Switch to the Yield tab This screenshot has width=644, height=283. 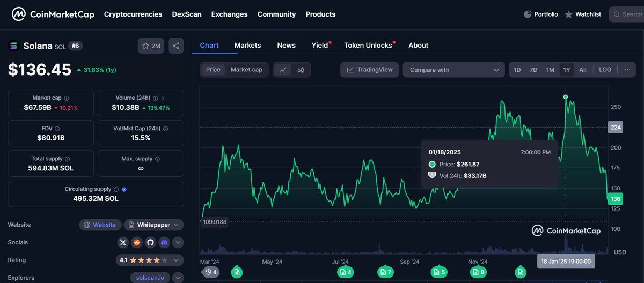tap(320, 46)
